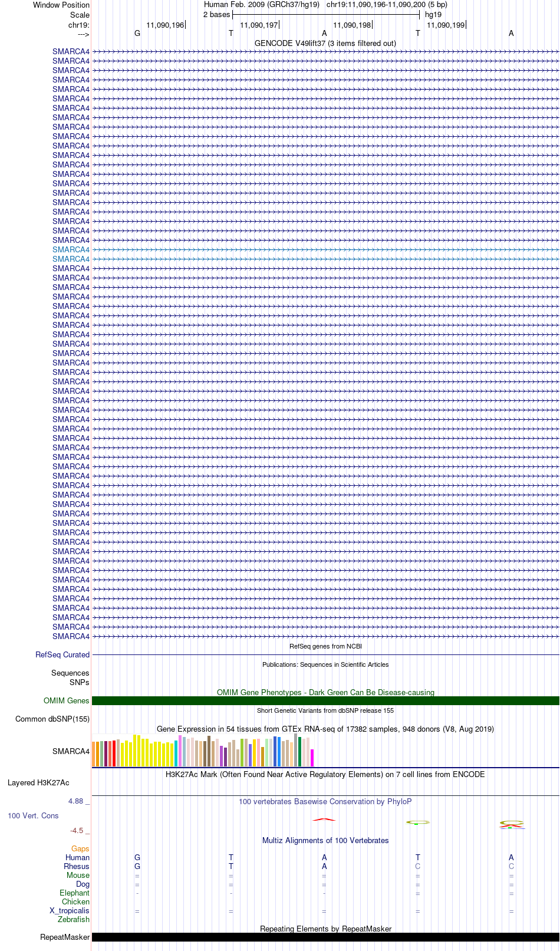This screenshot has height=951, width=560.
Task: Click the Common dbSNP(155) track label
Action: [x=52, y=719]
